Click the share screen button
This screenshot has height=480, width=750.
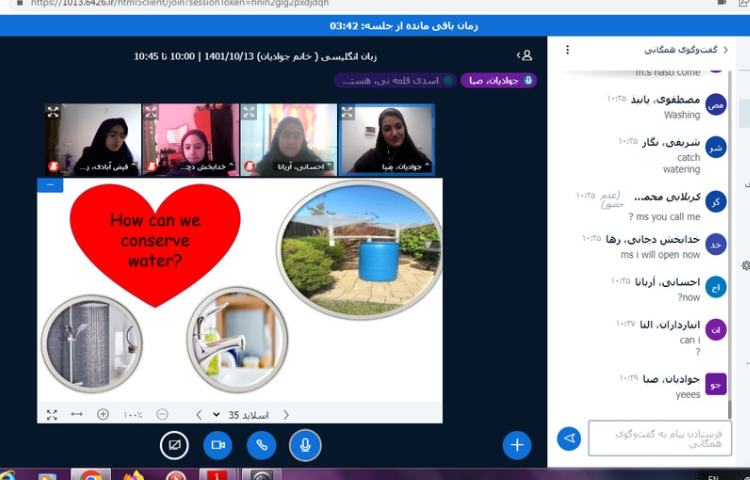click(x=174, y=445)
